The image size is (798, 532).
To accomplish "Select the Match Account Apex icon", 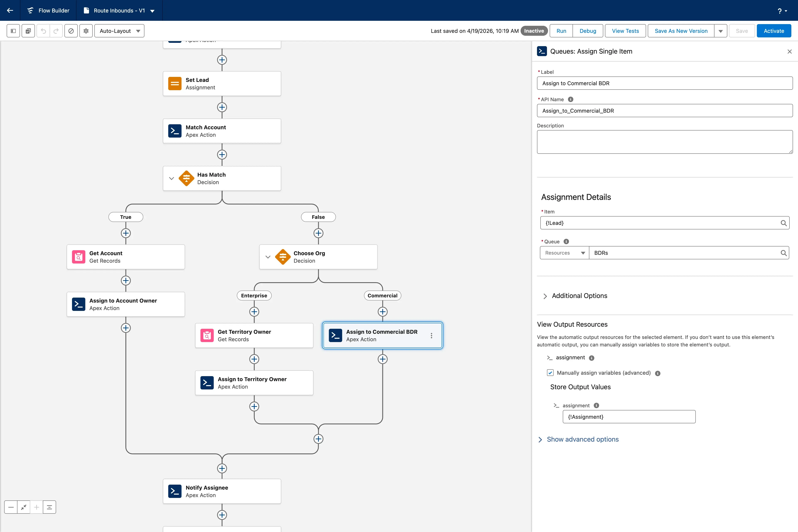I will click(x=175, y=131).
